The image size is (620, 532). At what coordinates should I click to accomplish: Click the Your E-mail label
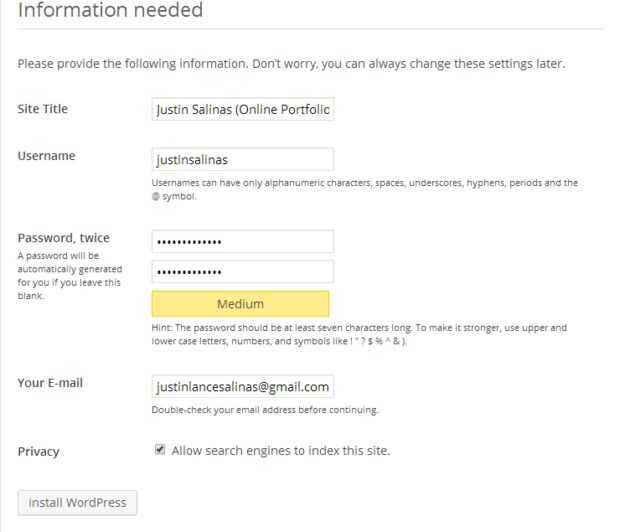pos(51,383)
